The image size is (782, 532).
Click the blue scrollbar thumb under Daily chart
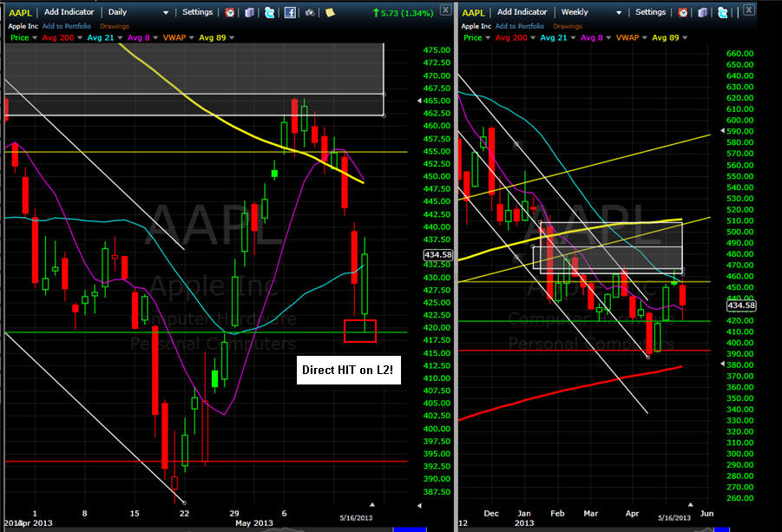(x=410, y=529)
